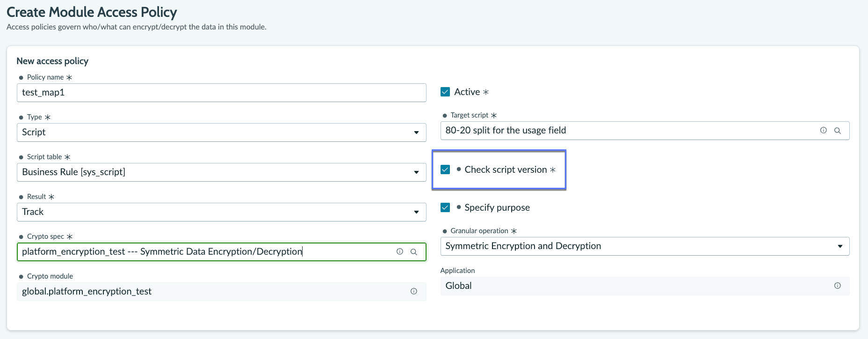The height and width of the screenshot is (339, 868).
Task: Click the 'Target script' label
Action: coord(469,115)
